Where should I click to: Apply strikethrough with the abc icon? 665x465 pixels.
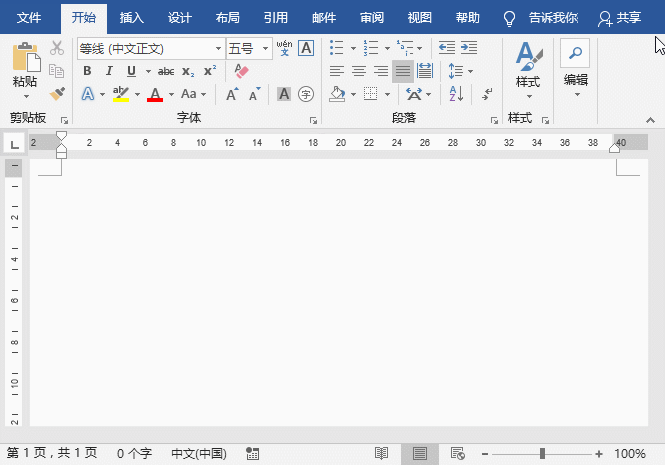(x=166, y=71)
